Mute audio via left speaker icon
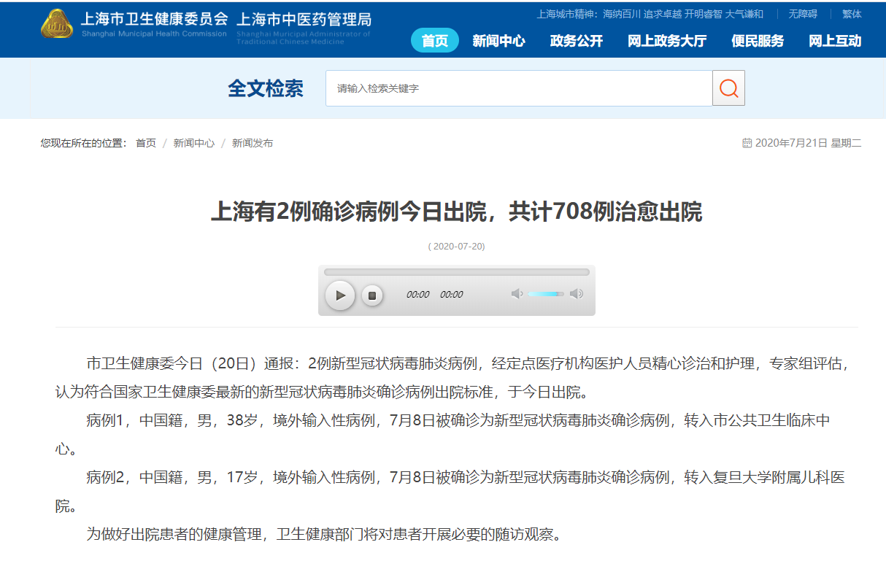886x588 pixels. pos(517,294)
